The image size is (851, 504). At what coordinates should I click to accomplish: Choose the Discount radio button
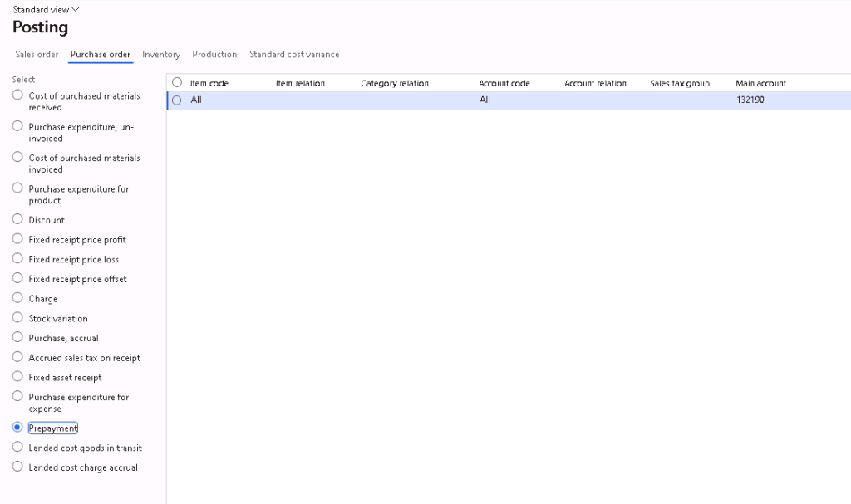click(17, 219)
